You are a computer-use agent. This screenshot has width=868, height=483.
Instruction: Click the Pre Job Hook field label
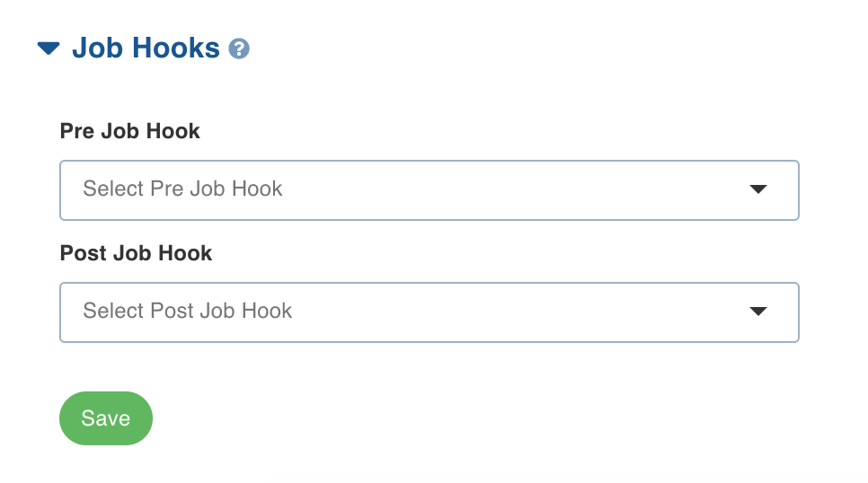point(129,131)
